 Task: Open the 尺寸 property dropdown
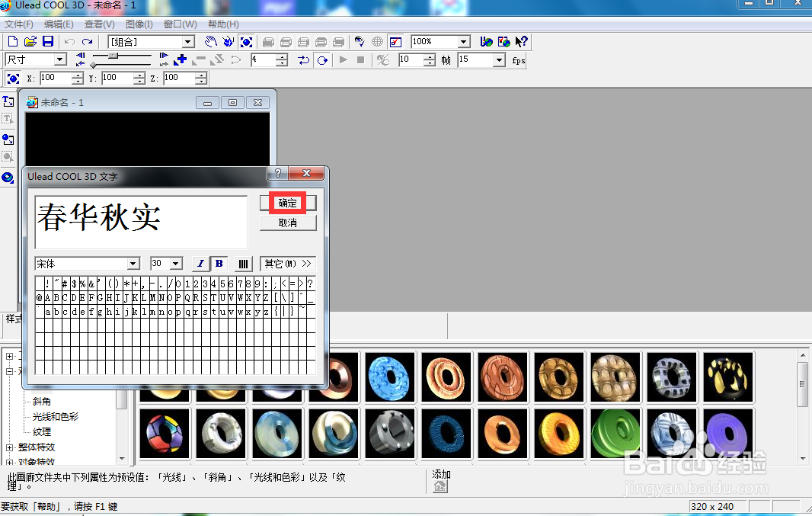(x=61, y=59)
